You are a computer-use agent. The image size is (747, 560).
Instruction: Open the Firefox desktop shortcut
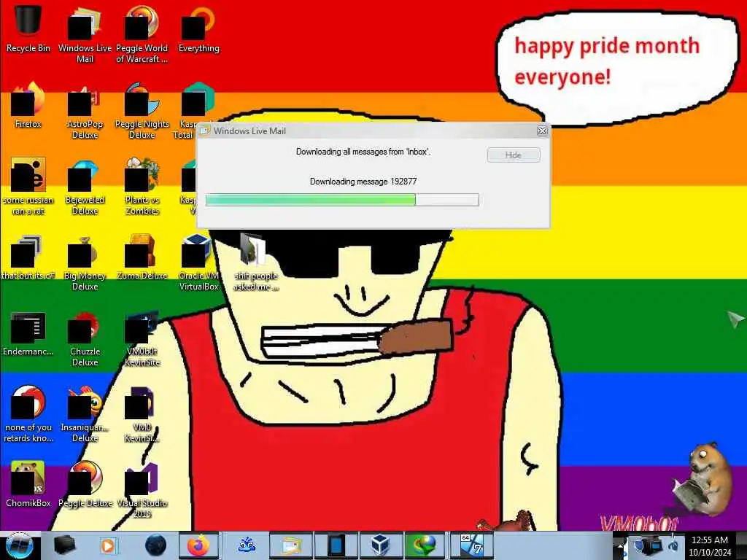(x=28, y=106)
